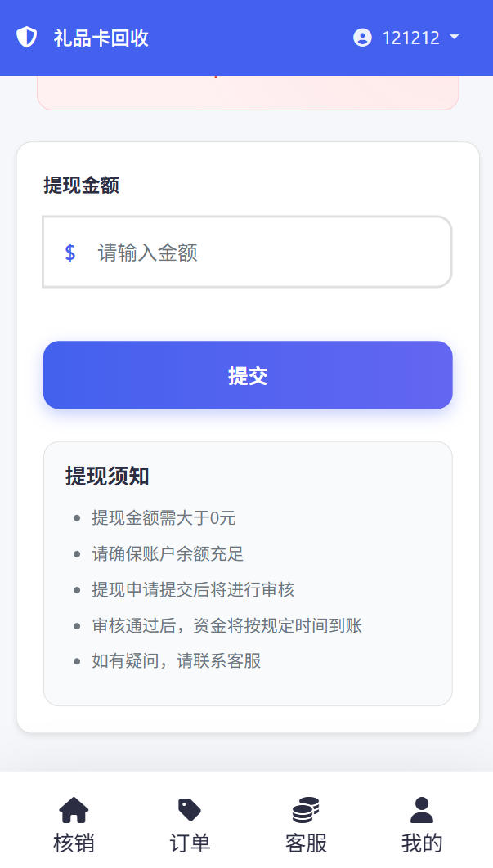This screenshot has width=493, height=868.
Task: Go to the 我的 tab label
Action: pyautogui.click(x=422, y=843)
